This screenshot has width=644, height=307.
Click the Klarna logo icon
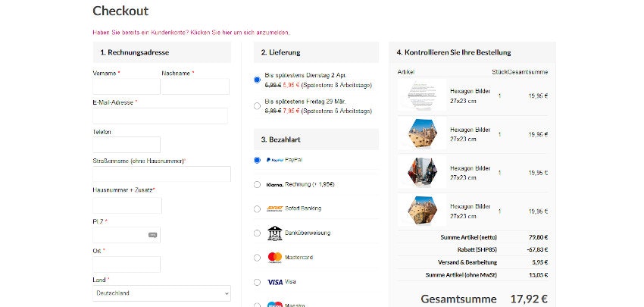tap(274, 184)
